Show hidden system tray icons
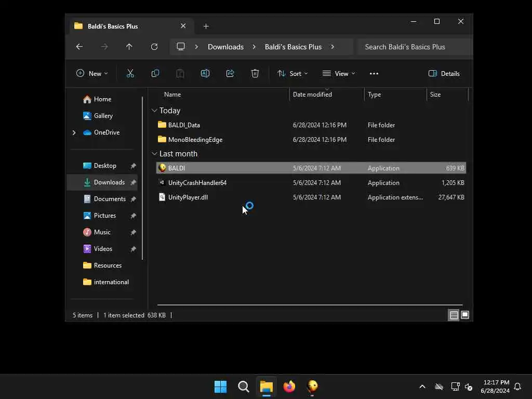Screen dimensions: 532x399 [422, 387]
